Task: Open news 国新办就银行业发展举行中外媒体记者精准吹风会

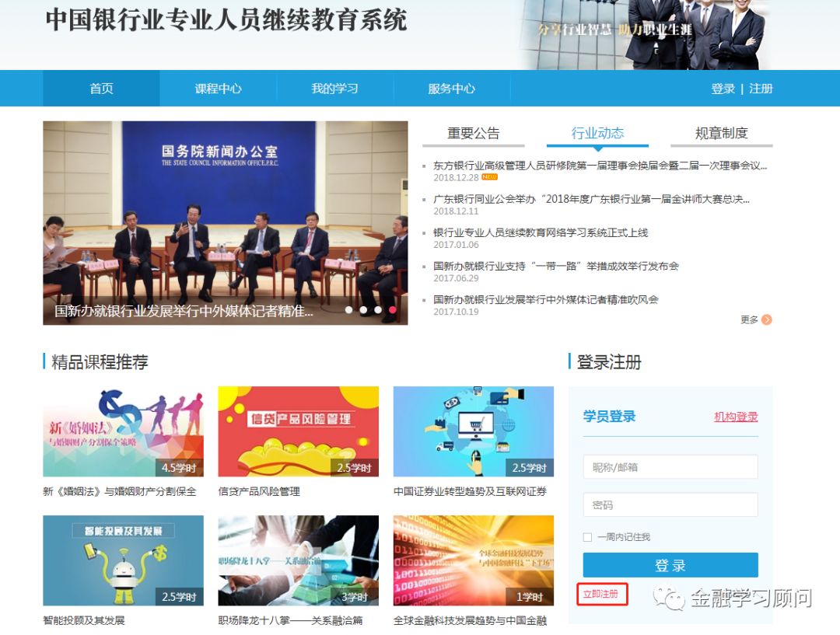Action: point(546,300)
